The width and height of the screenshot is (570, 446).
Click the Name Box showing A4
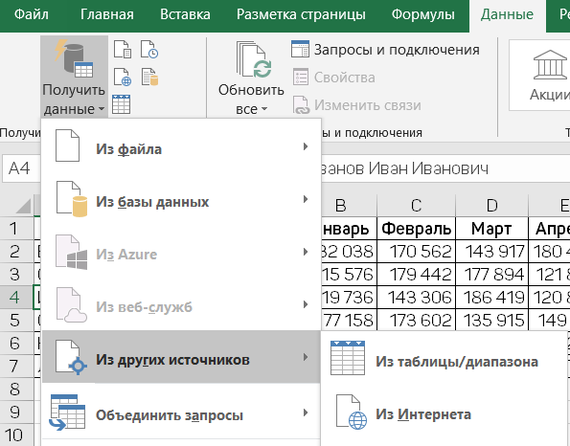pos(21,168)
